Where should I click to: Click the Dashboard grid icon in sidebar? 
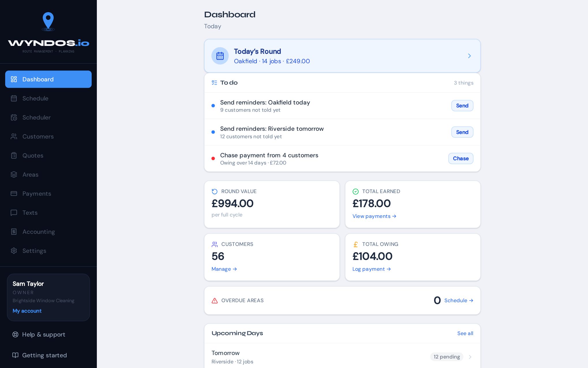click(x=14, y=79)
